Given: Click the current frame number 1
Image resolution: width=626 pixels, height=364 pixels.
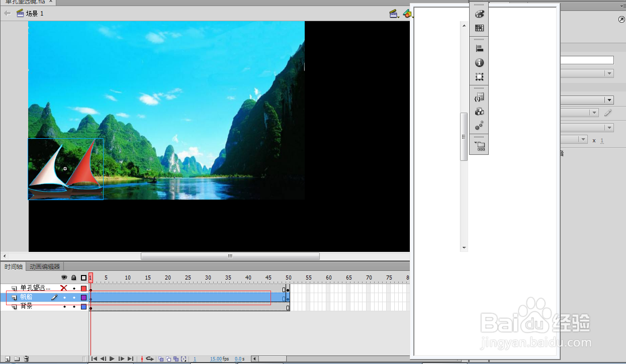Looking at the screenshot, I should [x=195, y=359].
